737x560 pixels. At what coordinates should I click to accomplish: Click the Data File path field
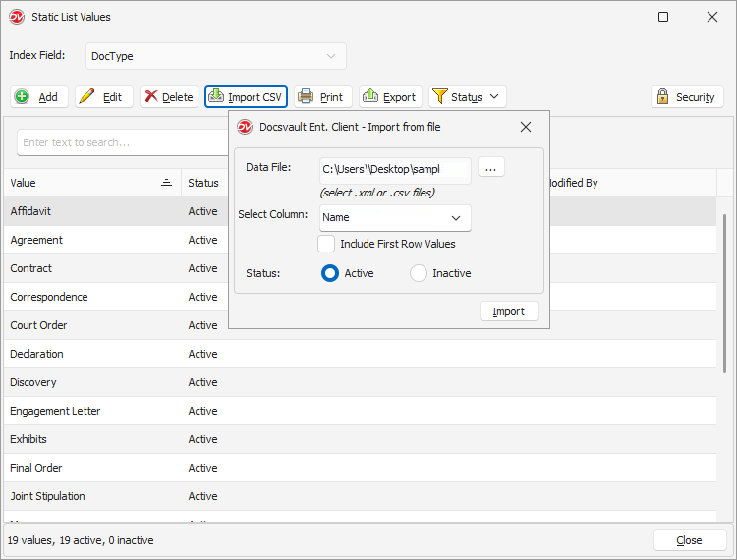[x=395, y=170]
